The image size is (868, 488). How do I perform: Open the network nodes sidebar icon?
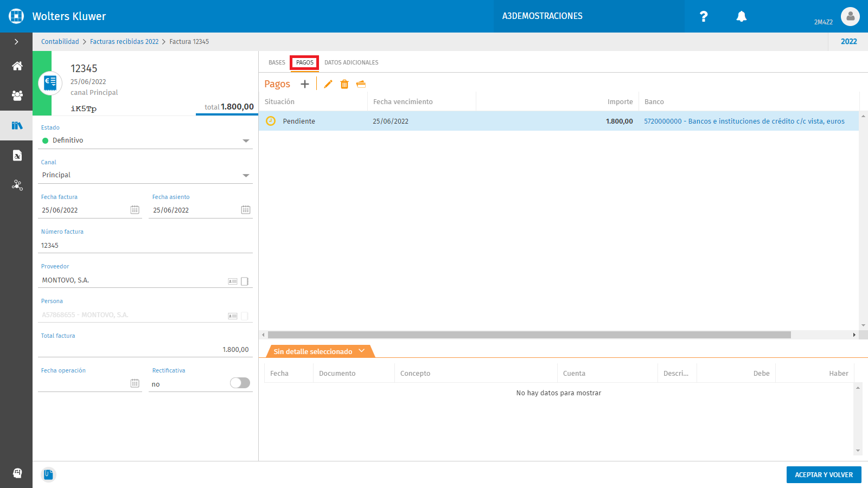(17, 185)
